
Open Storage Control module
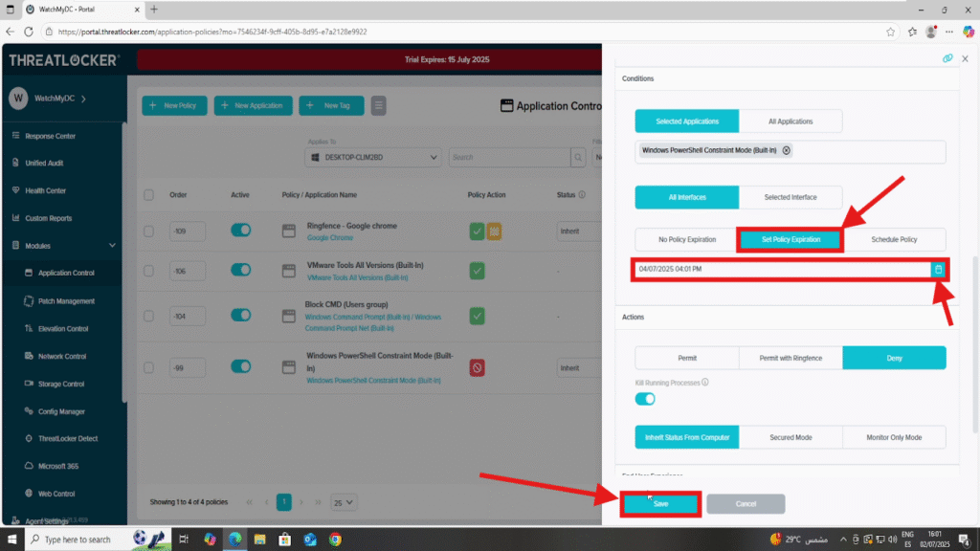[60, 384]
